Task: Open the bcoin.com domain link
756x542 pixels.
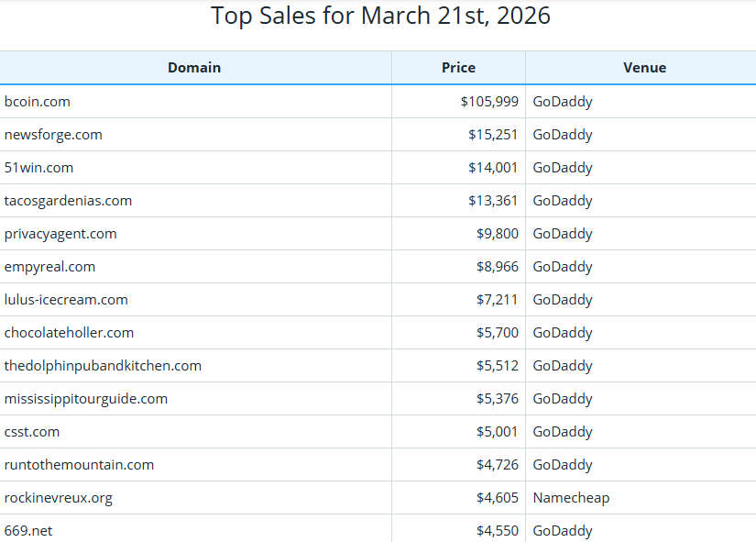Action: pos(38,101)
